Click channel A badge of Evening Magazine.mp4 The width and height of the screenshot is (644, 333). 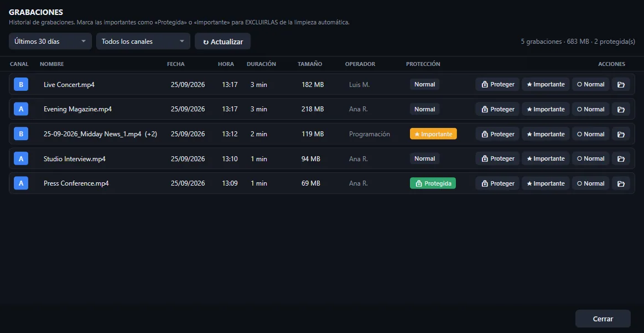[21, 109]
